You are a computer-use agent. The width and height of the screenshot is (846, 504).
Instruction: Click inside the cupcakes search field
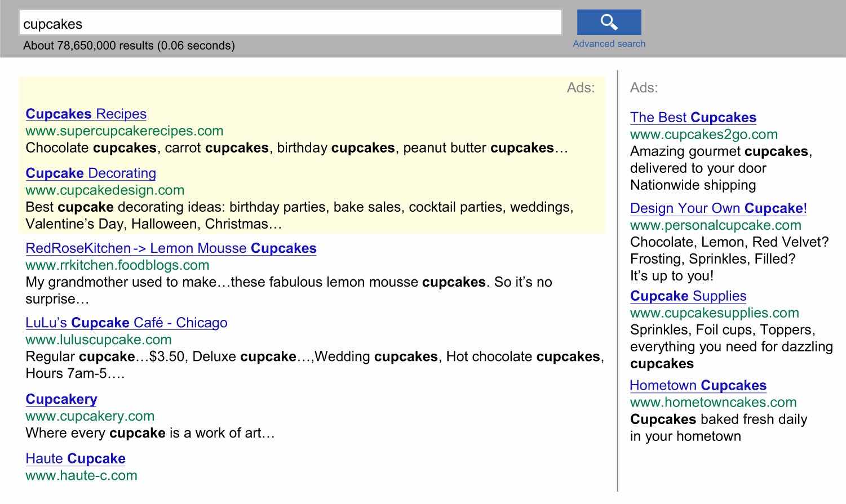click(290, 24)
